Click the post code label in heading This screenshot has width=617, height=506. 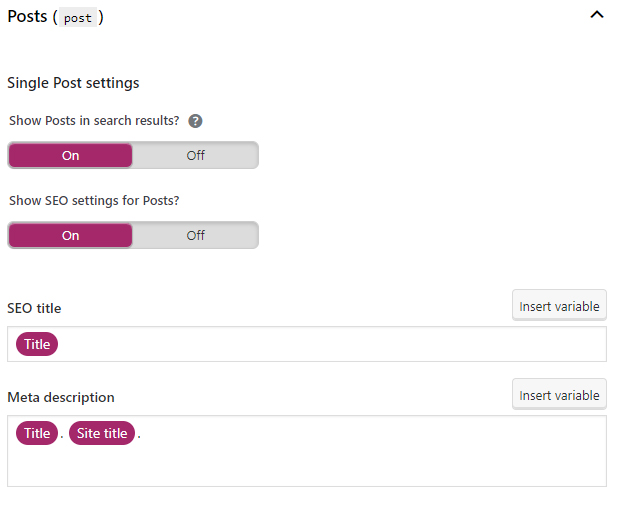pyautogui.click(x=78, y=17)
